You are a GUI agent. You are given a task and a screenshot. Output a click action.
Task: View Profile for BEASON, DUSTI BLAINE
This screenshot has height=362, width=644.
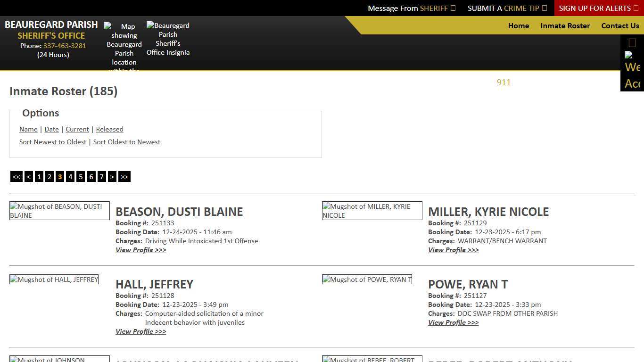(140, 250)
